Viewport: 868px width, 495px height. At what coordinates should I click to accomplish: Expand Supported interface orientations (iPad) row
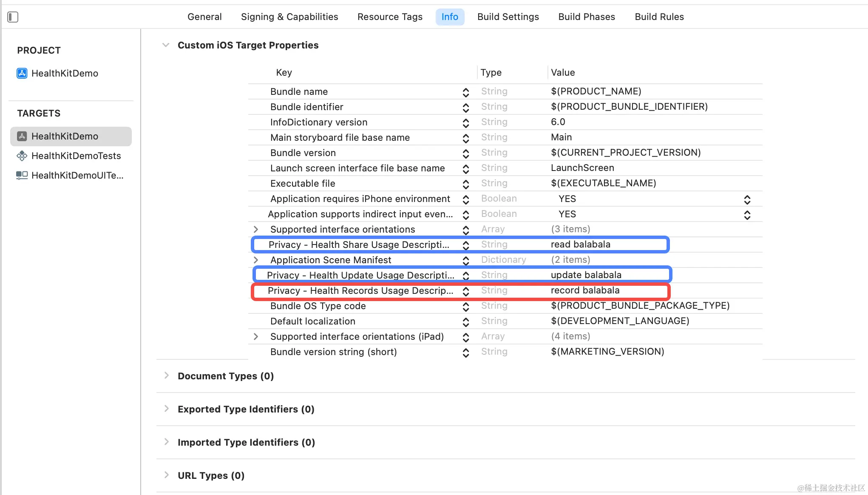click(255, 336)
